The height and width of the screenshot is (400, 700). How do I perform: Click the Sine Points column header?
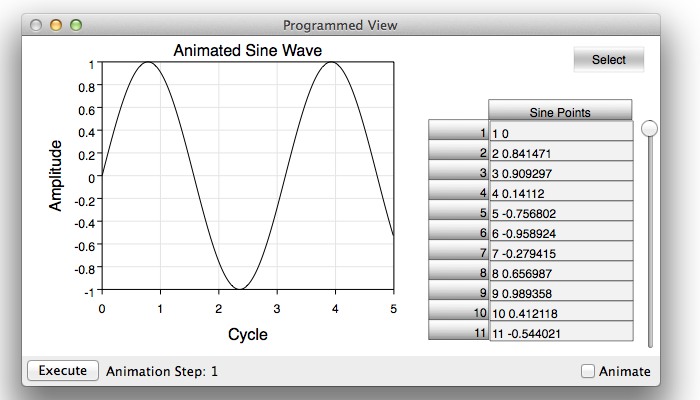click(560, 110)
